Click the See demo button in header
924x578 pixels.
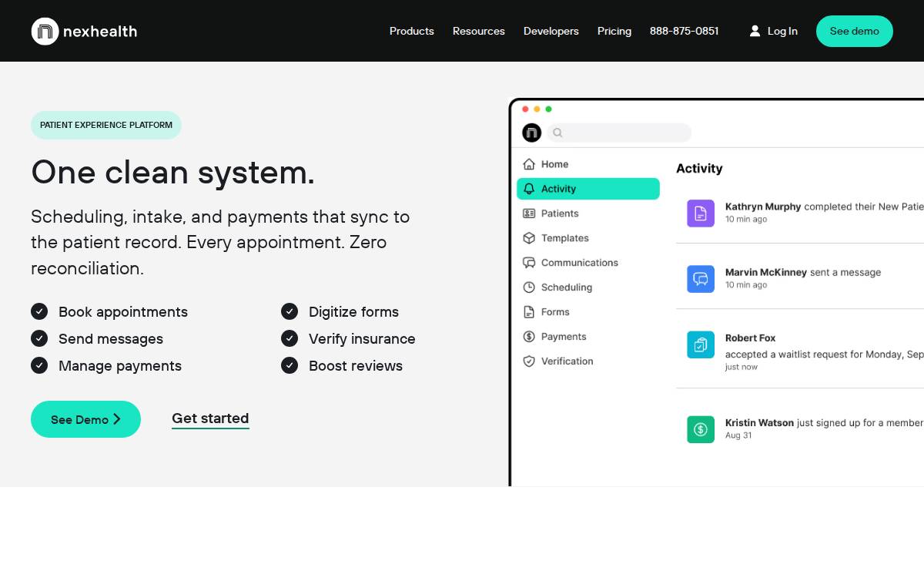tap(855, 31)
